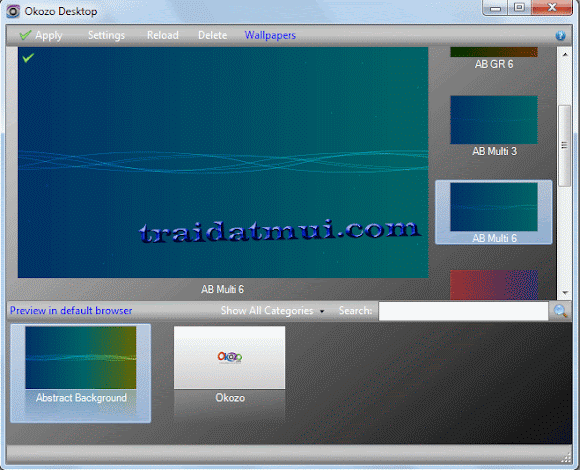Click the Okozo Desktop app icon in the title bar
The height and width of the screenshot is (470, 580).
(x=13, y=11)
